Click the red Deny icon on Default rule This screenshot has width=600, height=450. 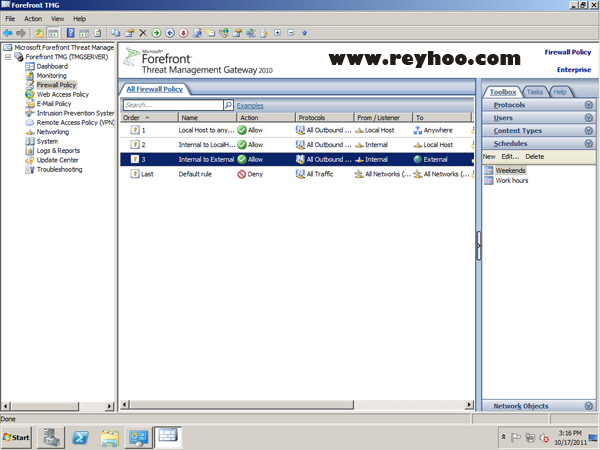pos(241,174)
